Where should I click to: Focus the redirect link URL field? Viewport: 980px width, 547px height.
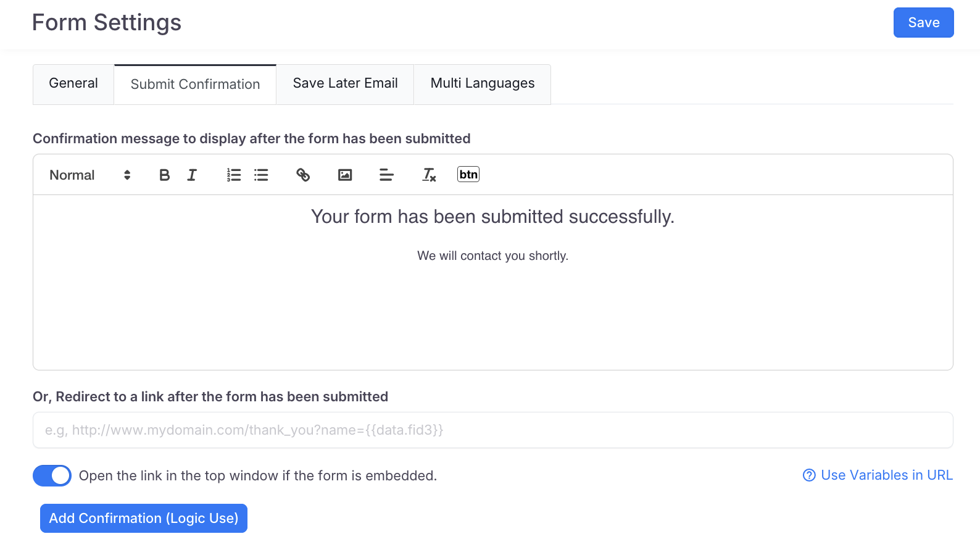pyautogui.click(x=492, y=430)
